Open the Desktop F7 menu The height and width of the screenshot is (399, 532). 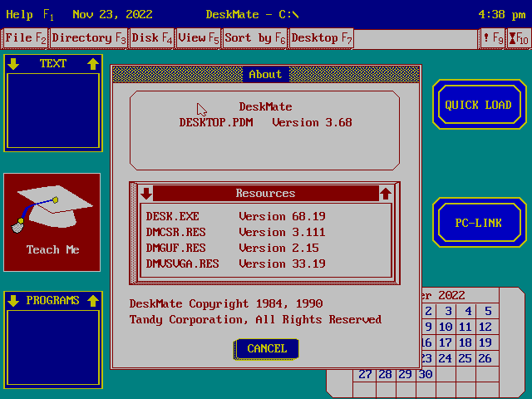pos(322,38)
